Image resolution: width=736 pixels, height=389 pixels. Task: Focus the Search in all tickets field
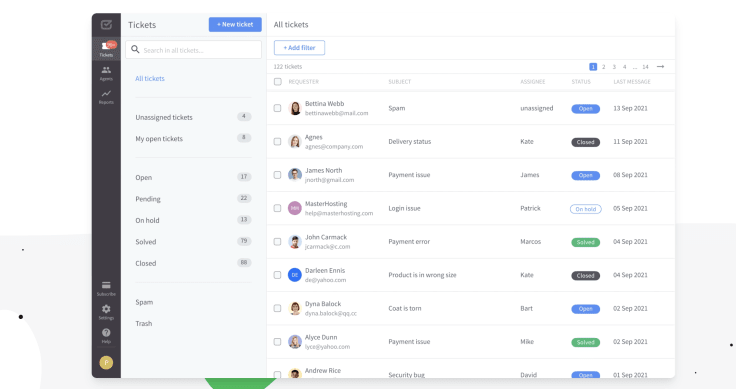[193, 50]
